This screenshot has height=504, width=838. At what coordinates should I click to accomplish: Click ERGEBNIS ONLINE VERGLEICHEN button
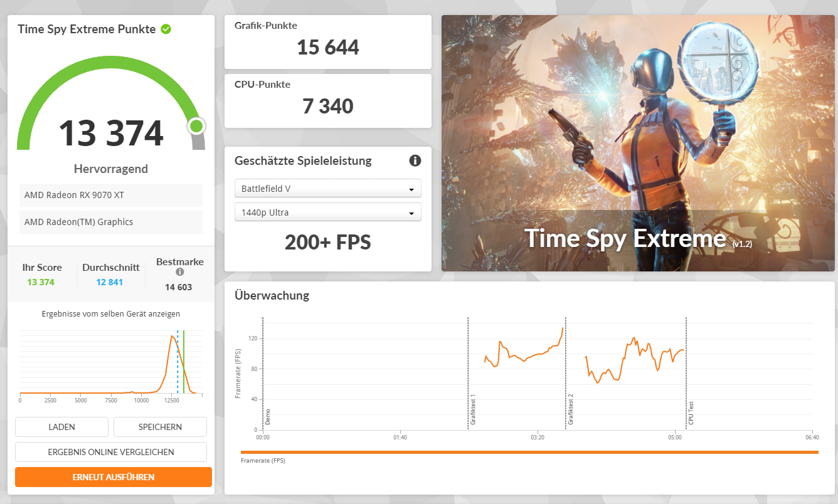click(x=111, y=452)
